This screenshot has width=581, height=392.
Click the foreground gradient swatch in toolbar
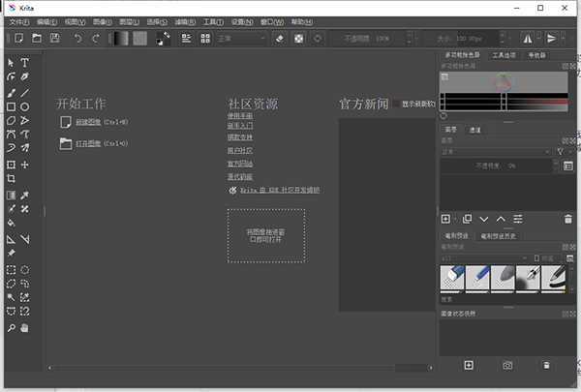point(118,38)
